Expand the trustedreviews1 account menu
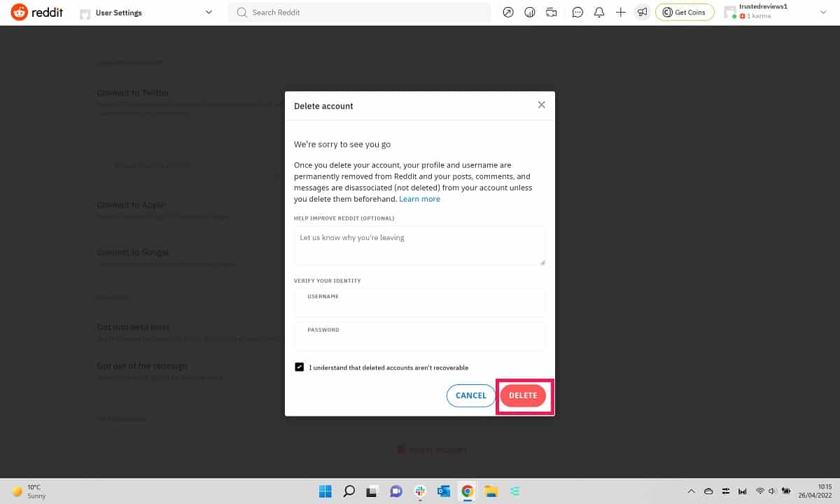The image size is (840, 504). pos(776,12)
